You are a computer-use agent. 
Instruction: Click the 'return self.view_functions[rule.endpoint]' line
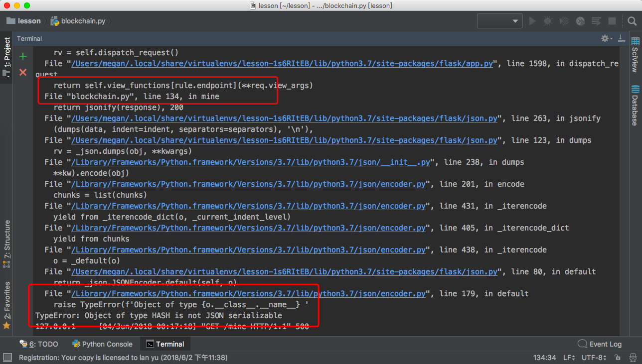click(183, 85)
